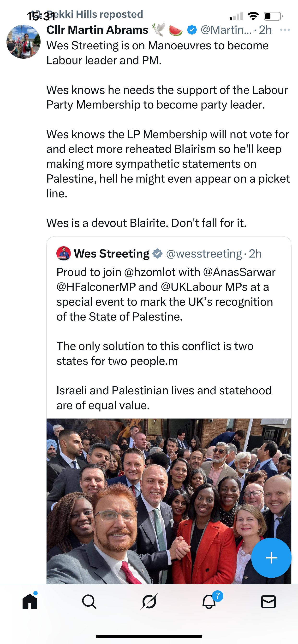Open the @AnasSarwar mention link

click(x=239, y=272)
